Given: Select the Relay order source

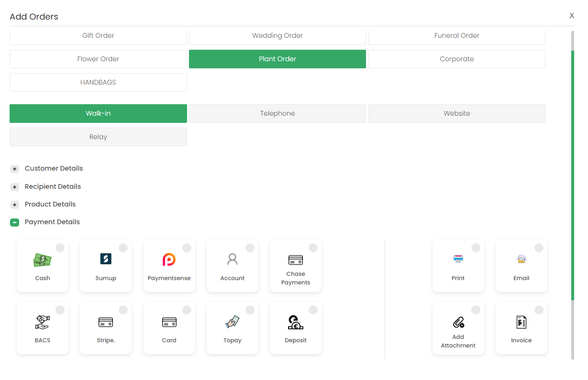Looking at the screenshot, I should point(98,137).
